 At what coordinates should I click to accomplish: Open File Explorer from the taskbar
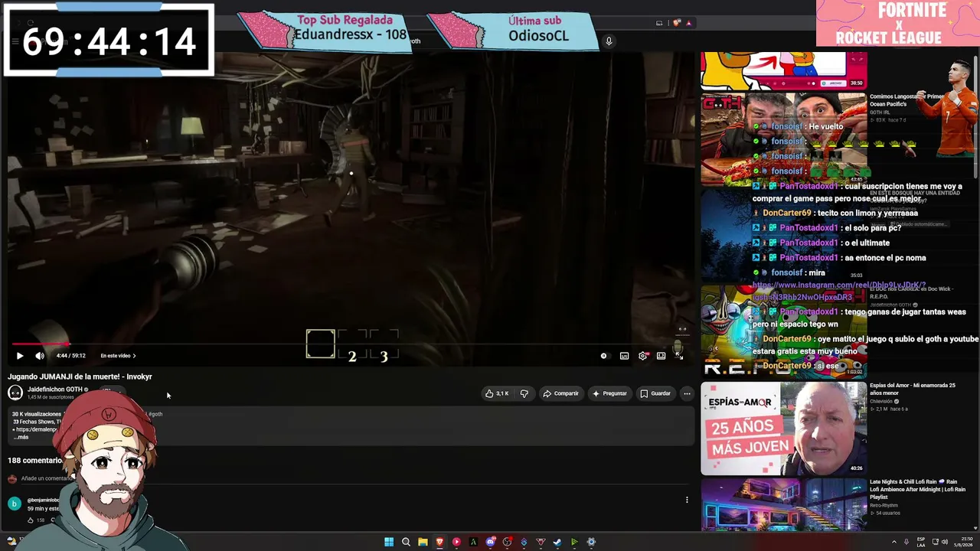423,542
